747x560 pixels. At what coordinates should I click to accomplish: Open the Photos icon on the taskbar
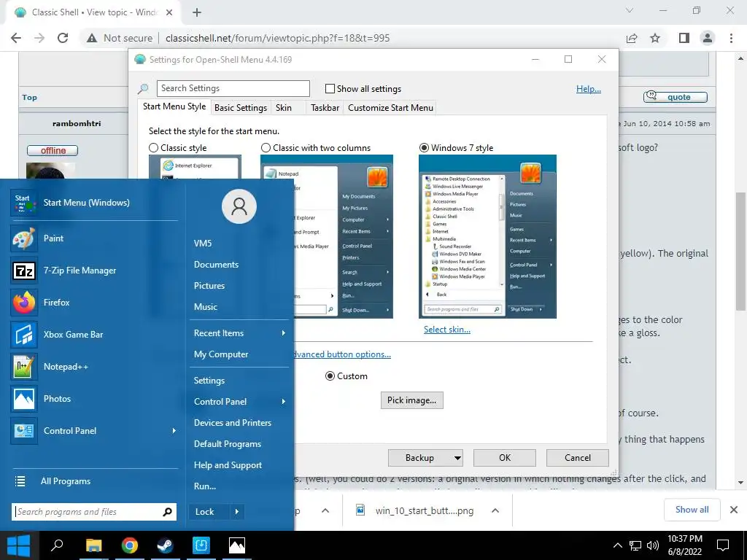[x=237, y=545]
